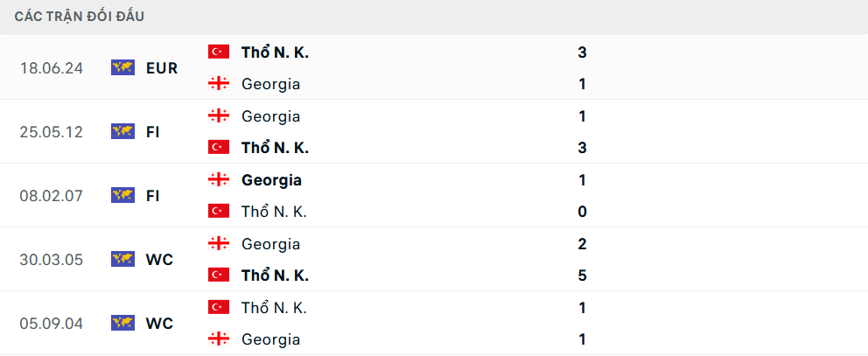The width and height of the screenshot is (868, 356).
Task: Click the Turkey flag in the 18.06.24 match
Action: point(218,52)
